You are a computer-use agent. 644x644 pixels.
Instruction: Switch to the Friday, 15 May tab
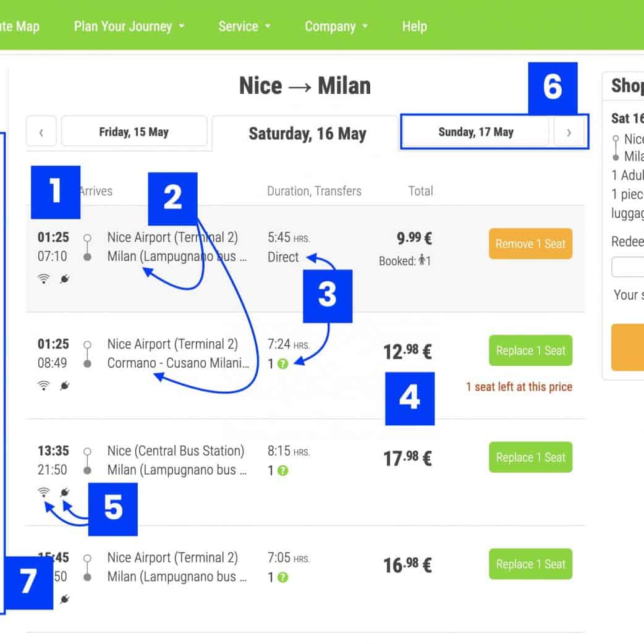pyautogui.click(x=133, y=132)
